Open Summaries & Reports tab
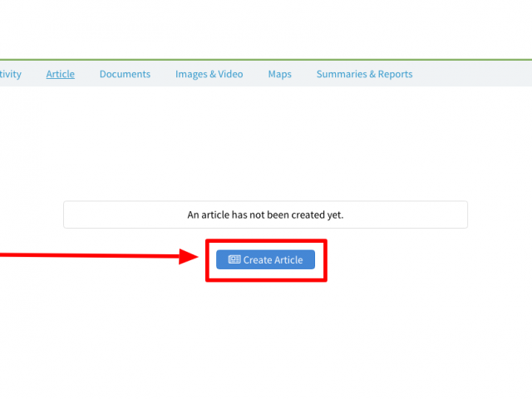 364,74
